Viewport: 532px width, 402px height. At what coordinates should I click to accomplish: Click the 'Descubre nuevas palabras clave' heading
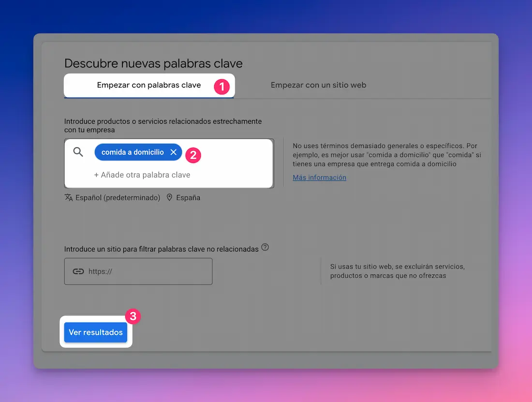pos(153,63)
